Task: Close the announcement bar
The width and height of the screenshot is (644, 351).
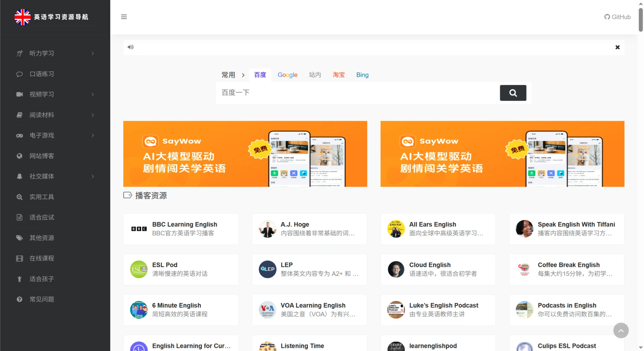Action: point(617,47)
